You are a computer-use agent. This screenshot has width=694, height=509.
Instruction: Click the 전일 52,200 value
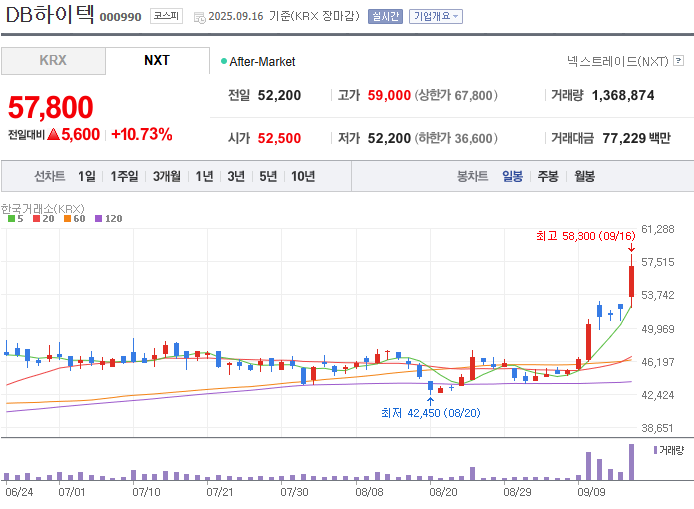[279, 95]
